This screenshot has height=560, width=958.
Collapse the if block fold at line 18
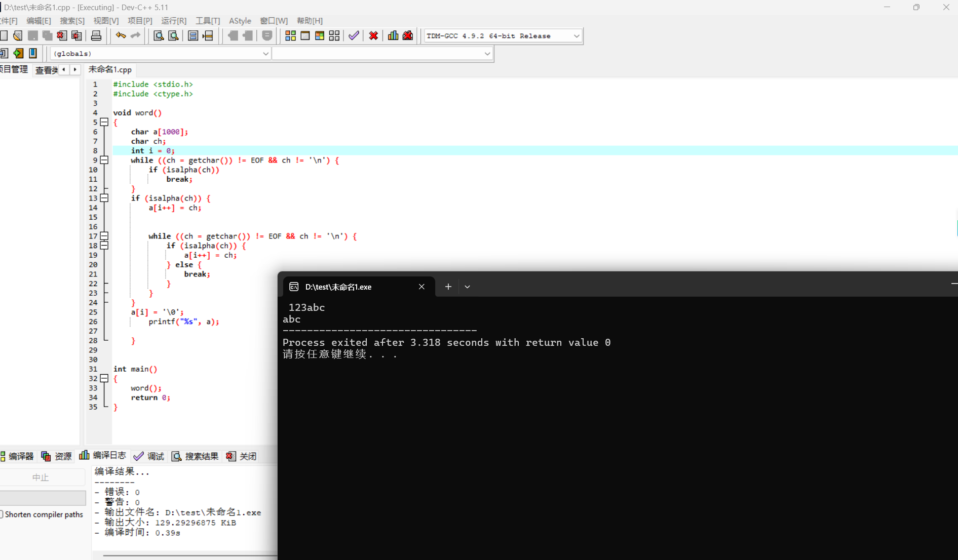point(104,246)
